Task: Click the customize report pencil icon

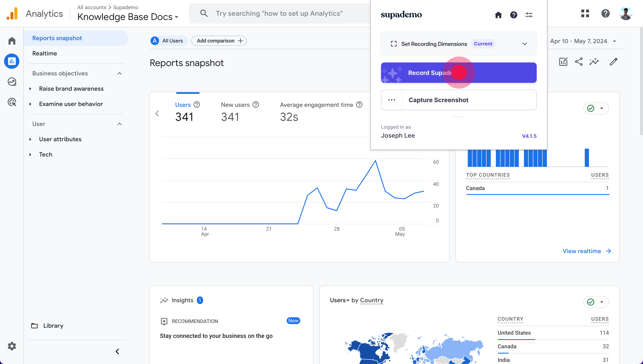Action: 613,62
